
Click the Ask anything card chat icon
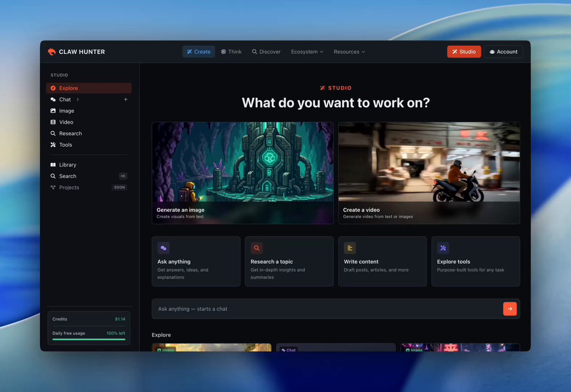tap(163, 248)
